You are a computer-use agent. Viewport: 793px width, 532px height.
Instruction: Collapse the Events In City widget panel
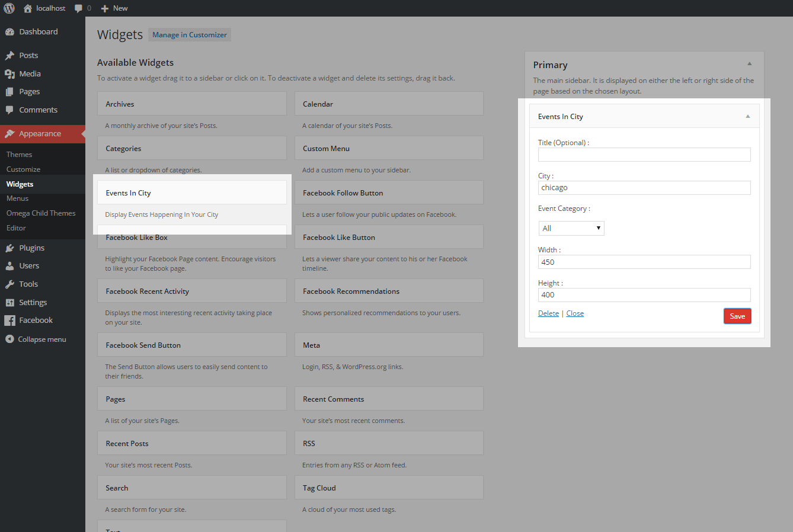tap(748, 117)
